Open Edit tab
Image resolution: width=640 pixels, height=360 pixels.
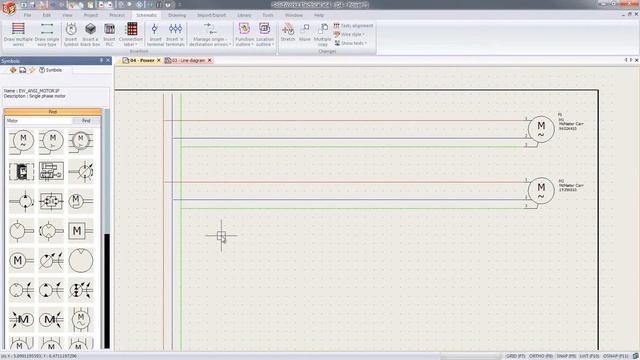(x=47, y=15)
